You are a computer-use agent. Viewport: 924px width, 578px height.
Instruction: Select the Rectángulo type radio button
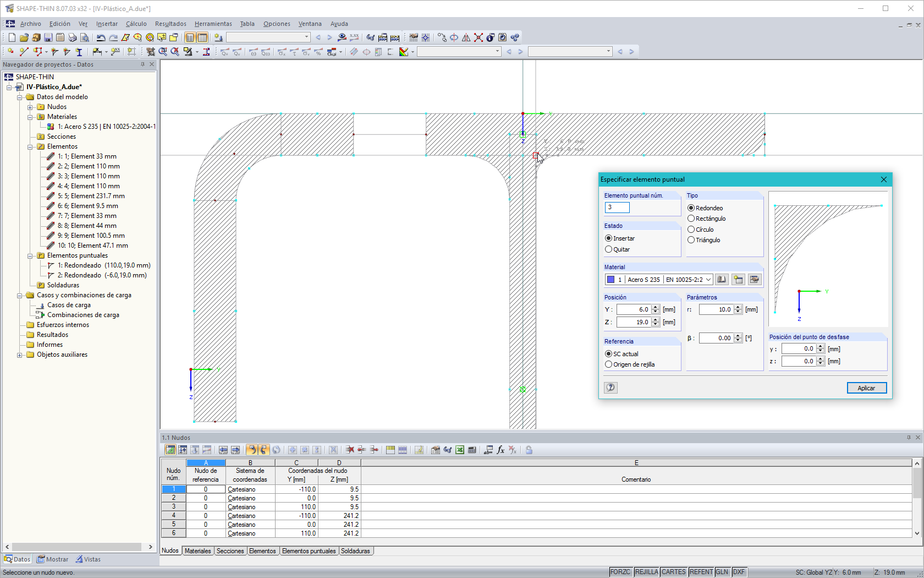[691, 219]
